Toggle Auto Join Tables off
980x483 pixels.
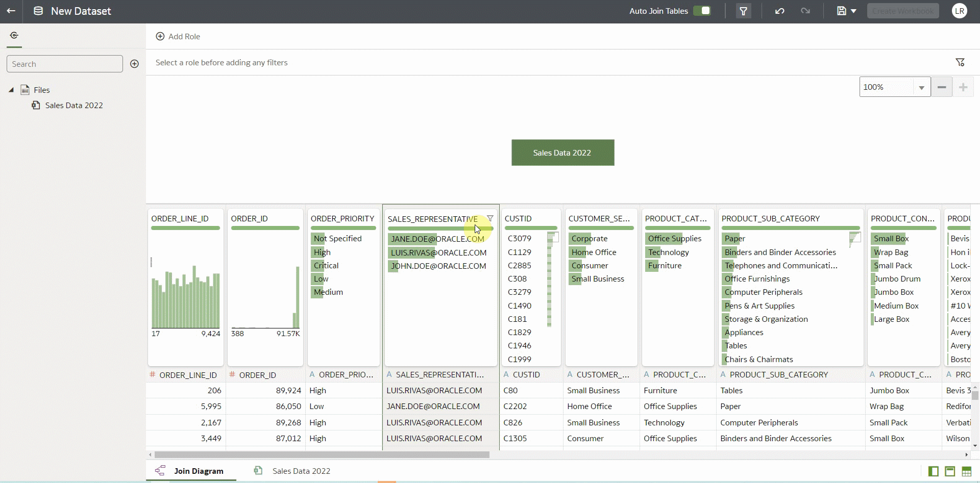(702, 10)
